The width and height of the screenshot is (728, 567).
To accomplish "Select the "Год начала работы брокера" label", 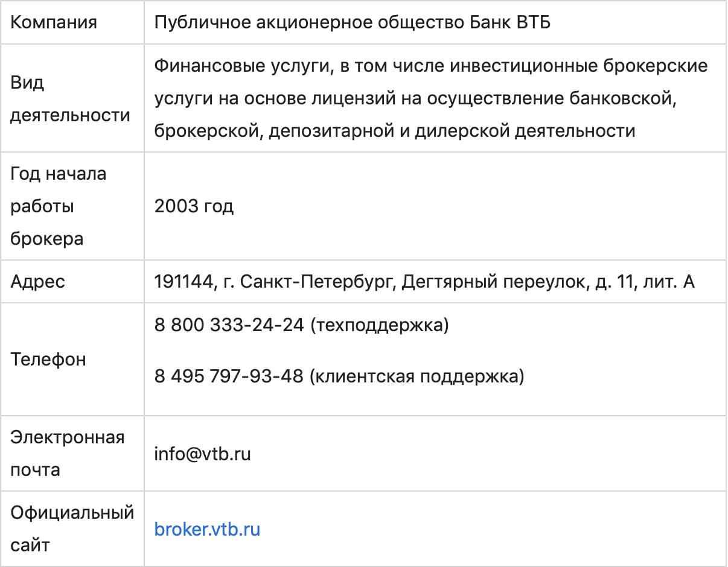I will coord(59,206).
